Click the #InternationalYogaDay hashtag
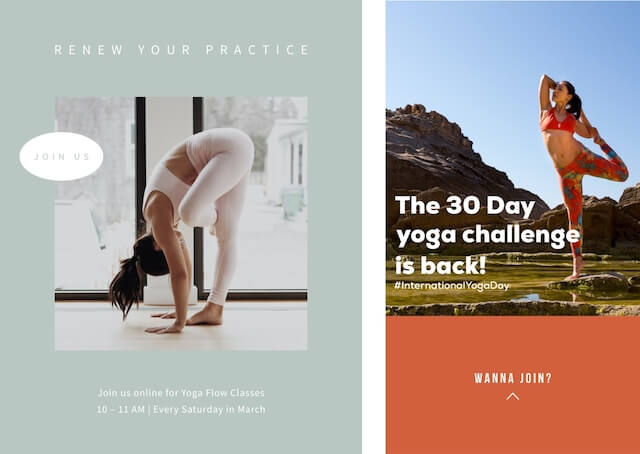 pyautogui.click(x=452, y=285)
